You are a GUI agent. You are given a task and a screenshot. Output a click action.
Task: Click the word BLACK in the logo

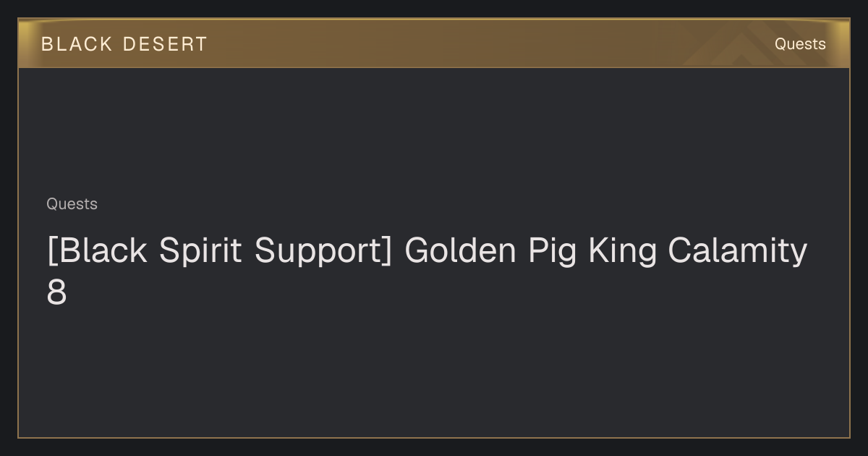[x=77, y=44]
